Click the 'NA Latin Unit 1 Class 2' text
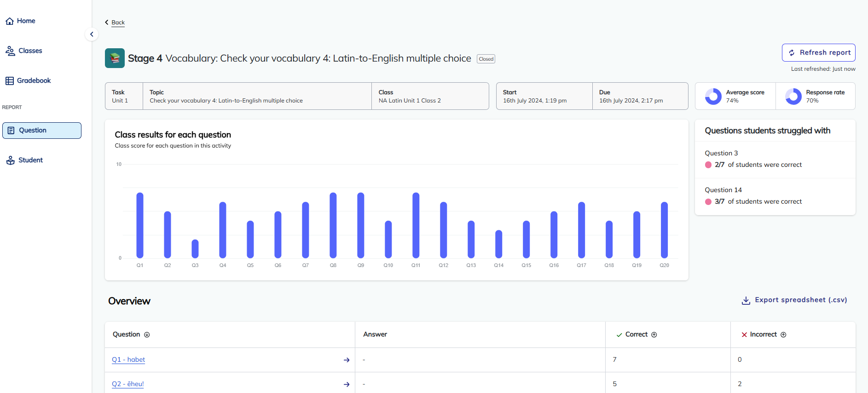The height and width of the screenshot is (393, 868). point(410,101)
